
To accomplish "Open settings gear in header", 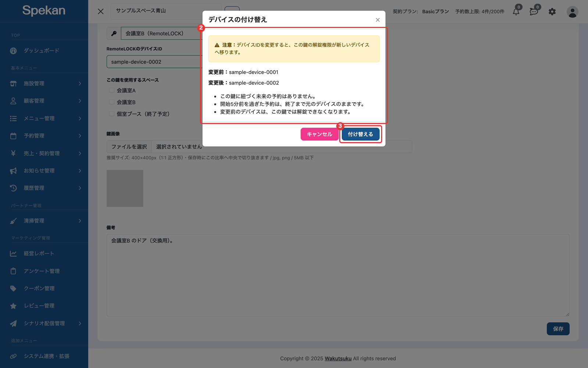I will click(552, 12).
